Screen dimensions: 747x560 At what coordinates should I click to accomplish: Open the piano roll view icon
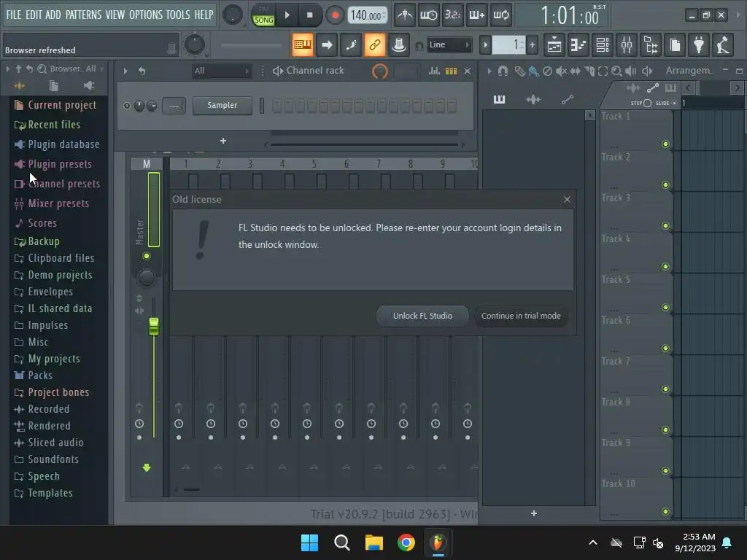click(x=578, y=45)
